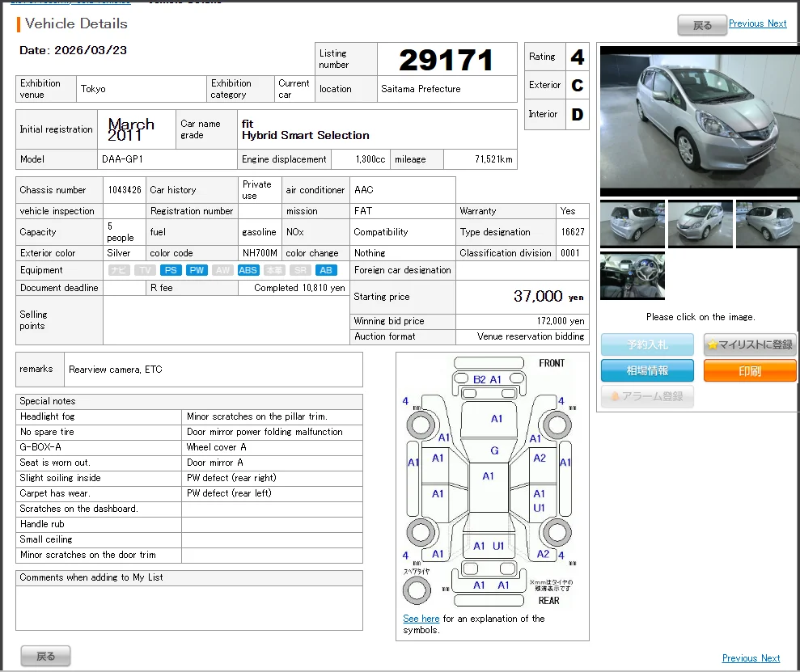Open the top Next link
Screen dimensions: 800x672
click(777, 23)
